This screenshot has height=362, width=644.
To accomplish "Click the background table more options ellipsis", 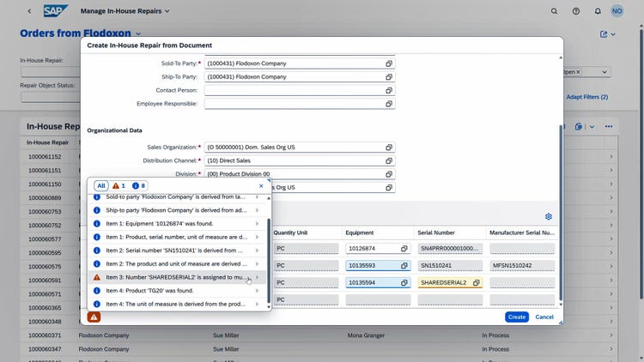I will (x=609, y=126).
